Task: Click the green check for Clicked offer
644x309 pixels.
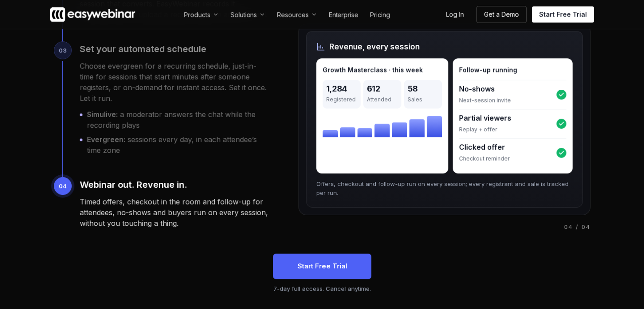Action: pyautogui.click(x=561, y=153)
